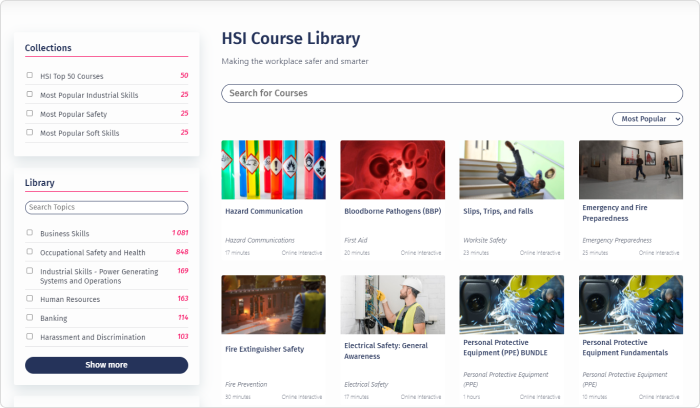Click Personal Protective Equipment Fundamentals title
700x408 pixels.
point(625,348)
